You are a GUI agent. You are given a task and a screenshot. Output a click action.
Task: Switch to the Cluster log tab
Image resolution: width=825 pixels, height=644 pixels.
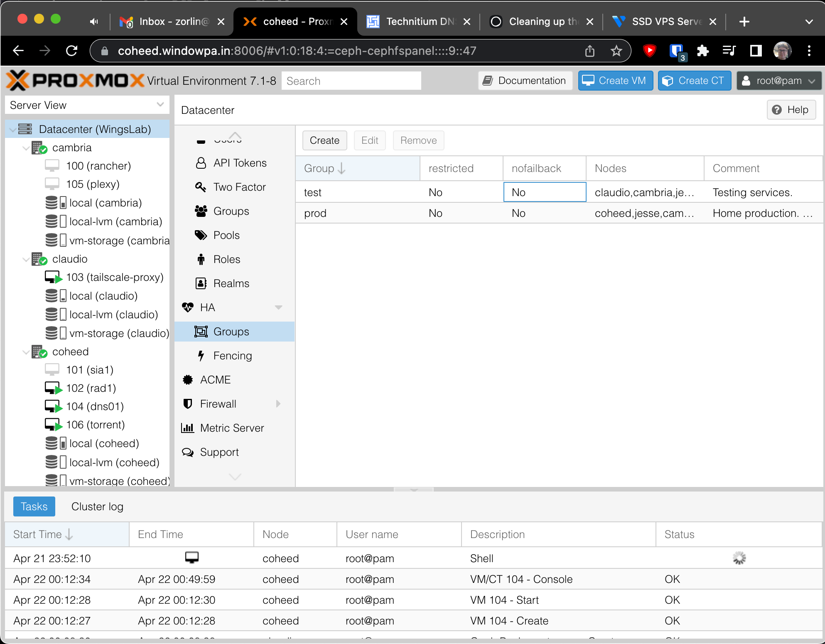point(97,506)
